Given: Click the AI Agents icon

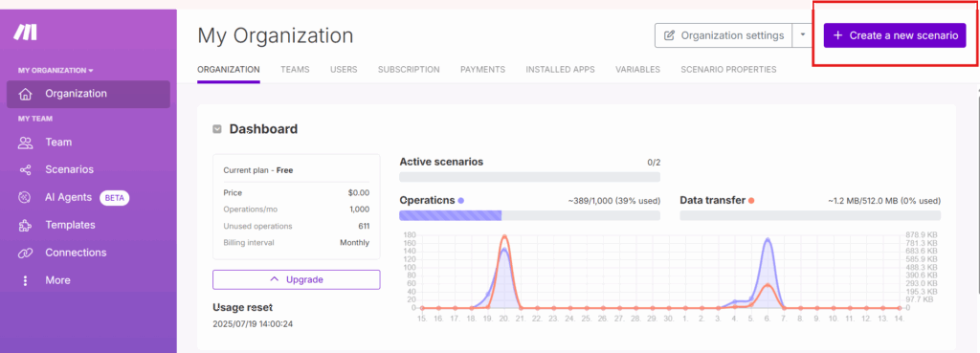Looking at the screenshot, I should pyautogui.click(x=25, y=197).
